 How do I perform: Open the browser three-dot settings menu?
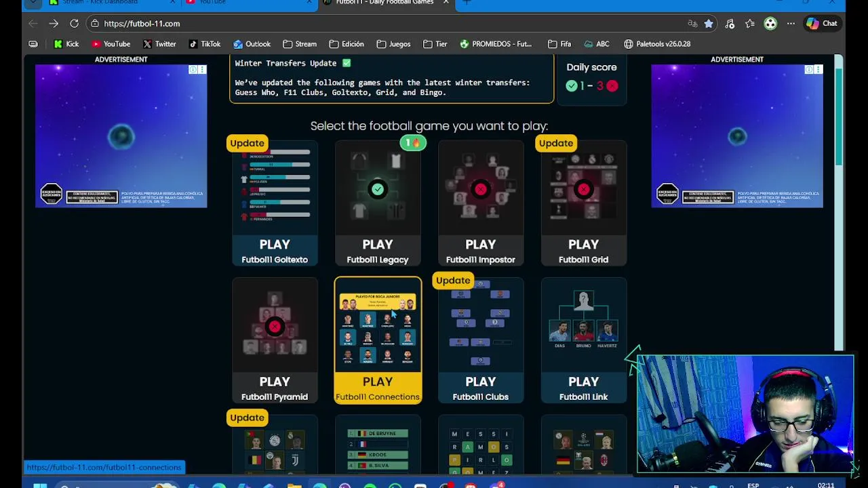pyautogui.click(x=791, y=24)
